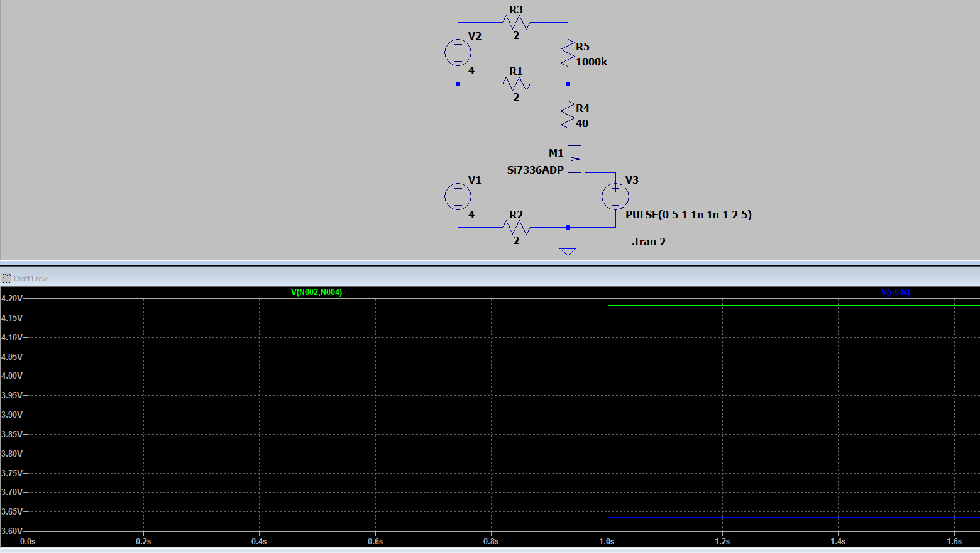This screenshot has height=553, width=980.
Task: Click the 4.20V label on vertical axis
Action: (12, 298)
